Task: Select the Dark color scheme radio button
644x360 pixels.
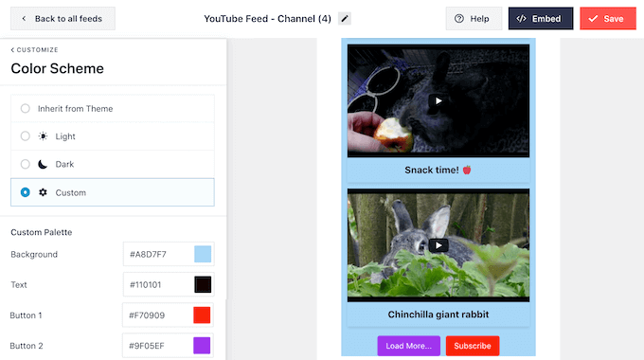Action: (x=25, y=164)
